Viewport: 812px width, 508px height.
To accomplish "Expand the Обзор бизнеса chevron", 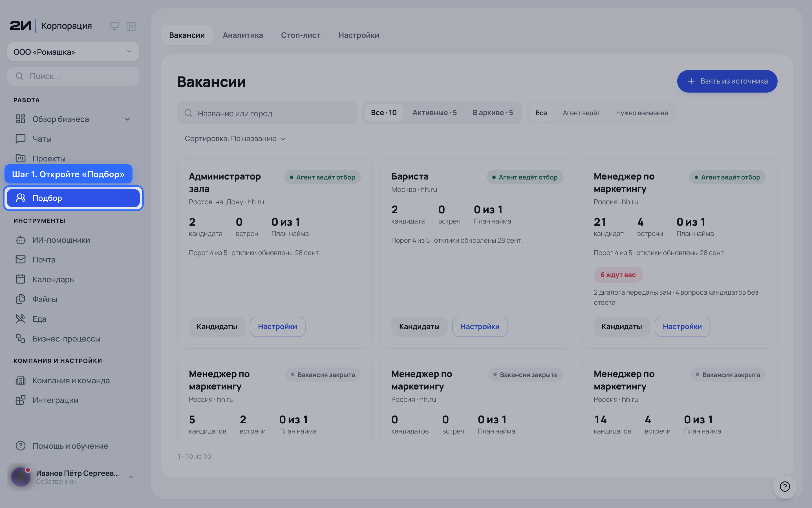I will (127, 119).
